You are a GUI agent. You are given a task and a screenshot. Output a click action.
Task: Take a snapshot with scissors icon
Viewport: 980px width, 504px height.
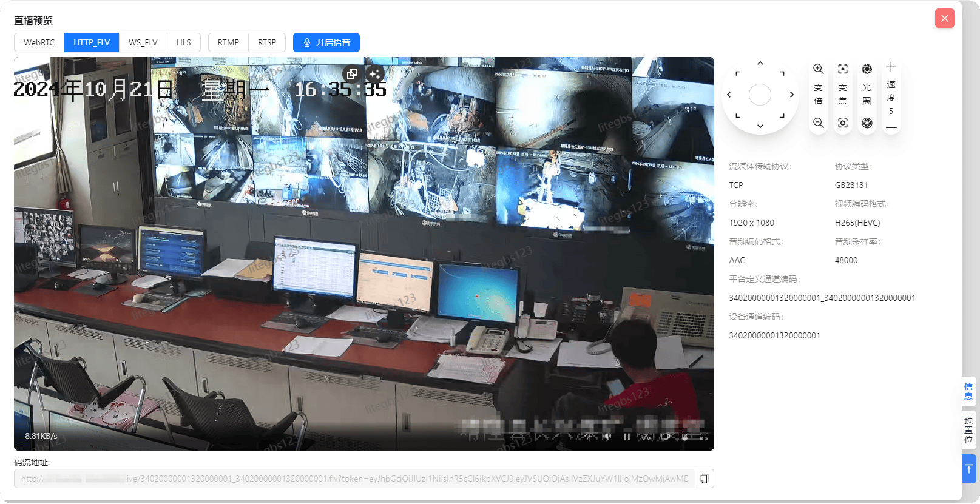(x=646, y=436)
